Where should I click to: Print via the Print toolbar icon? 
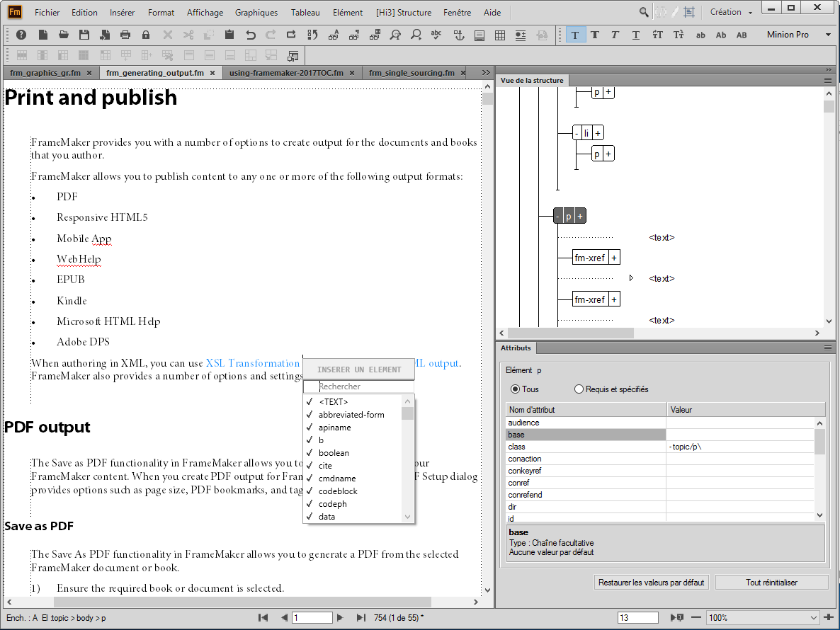[126, 35]
